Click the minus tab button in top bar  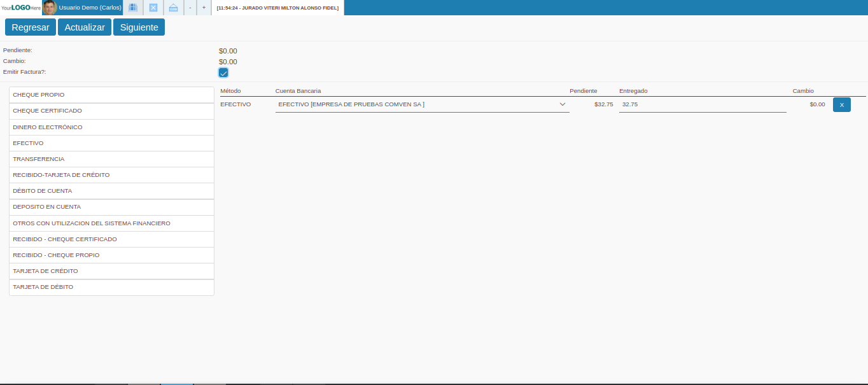pyautogui.click(x=190, y=8)
